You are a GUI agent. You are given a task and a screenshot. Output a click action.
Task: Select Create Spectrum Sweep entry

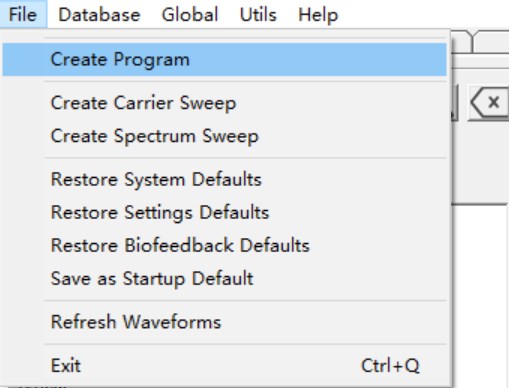coord(224,136)
